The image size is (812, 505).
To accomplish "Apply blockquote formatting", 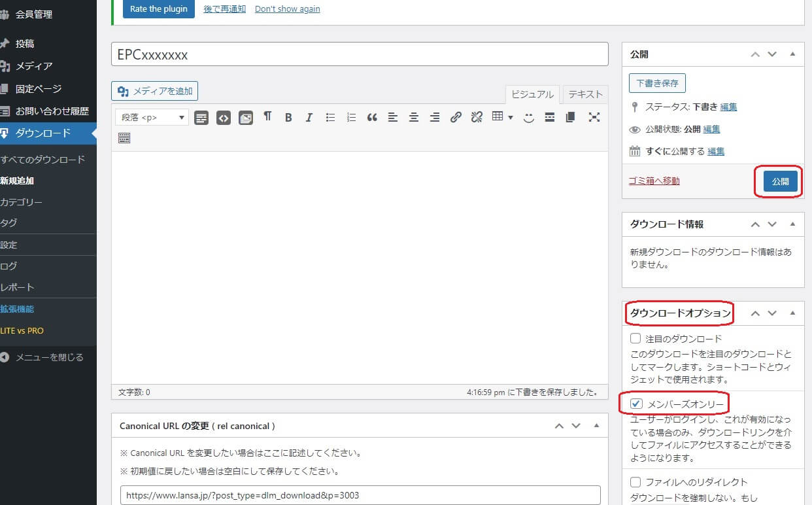I will click(x=372, y=118).
